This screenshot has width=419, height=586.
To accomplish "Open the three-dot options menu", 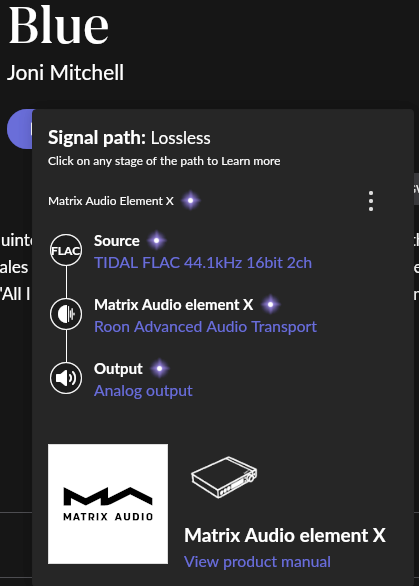I will click(x=371, y=201).
